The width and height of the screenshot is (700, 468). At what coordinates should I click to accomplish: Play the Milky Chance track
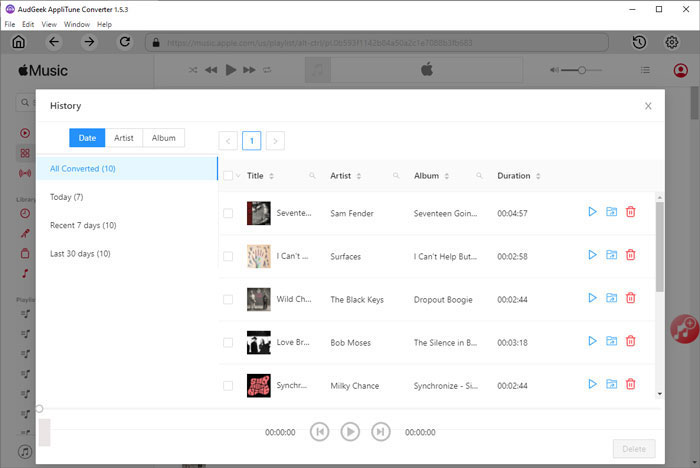pyautogui.click(x=592, y=384)
